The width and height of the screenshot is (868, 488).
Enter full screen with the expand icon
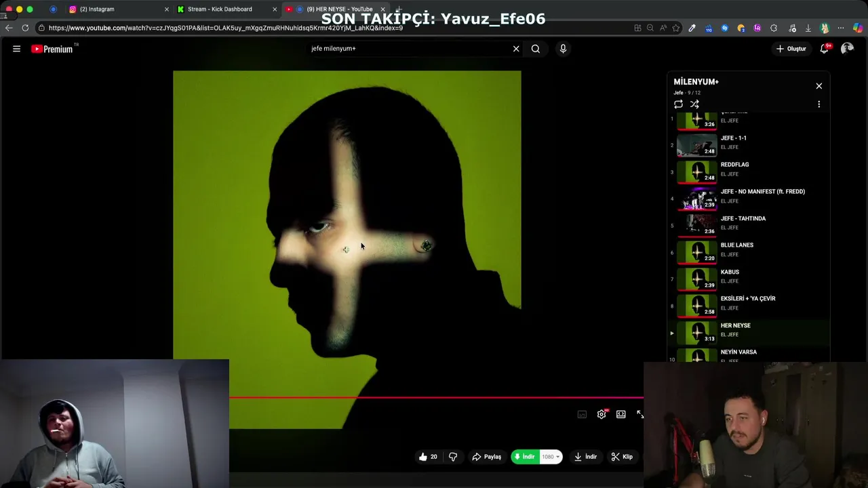pyautogui.click(x=639, y=414)
